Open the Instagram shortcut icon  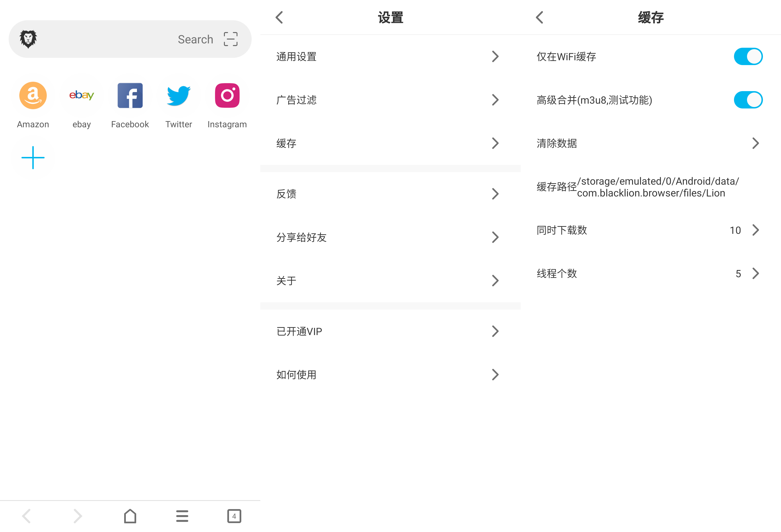pos(227,95)
